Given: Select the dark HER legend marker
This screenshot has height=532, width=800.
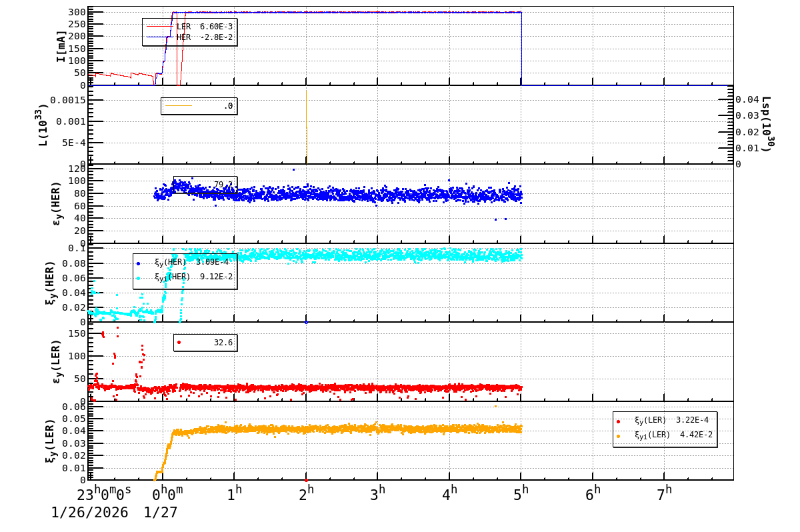Looking at the screenshot, I should point(159,38).
